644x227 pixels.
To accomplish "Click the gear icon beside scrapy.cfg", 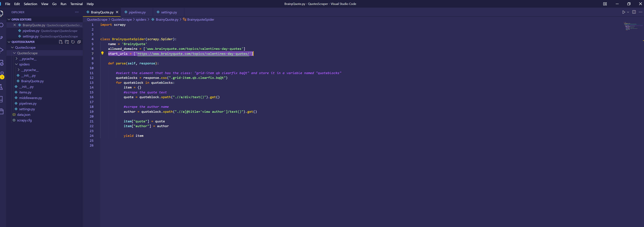I will (x=14, y=120).
